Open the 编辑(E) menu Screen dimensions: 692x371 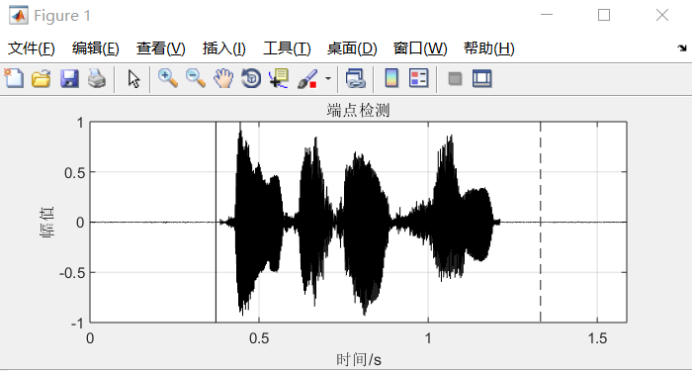click(x=96, y=48)
